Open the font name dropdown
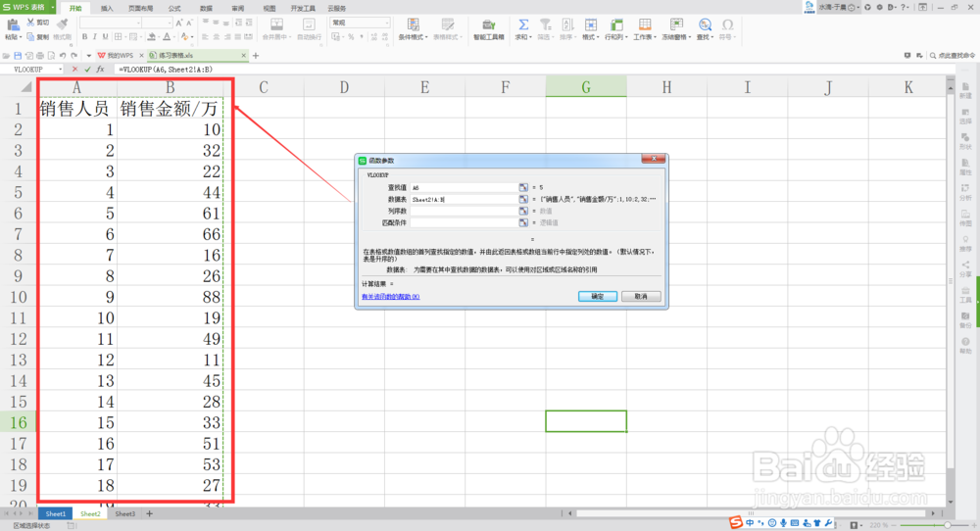Image resolution: width=980 pixels, height=531 pixels. 138,23
